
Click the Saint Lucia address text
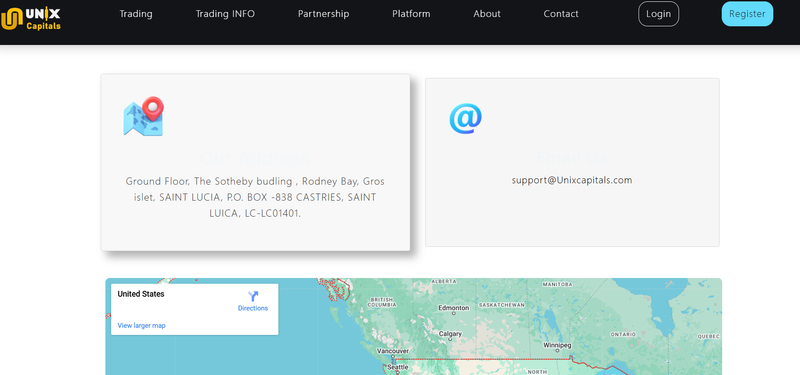[255, 197]
